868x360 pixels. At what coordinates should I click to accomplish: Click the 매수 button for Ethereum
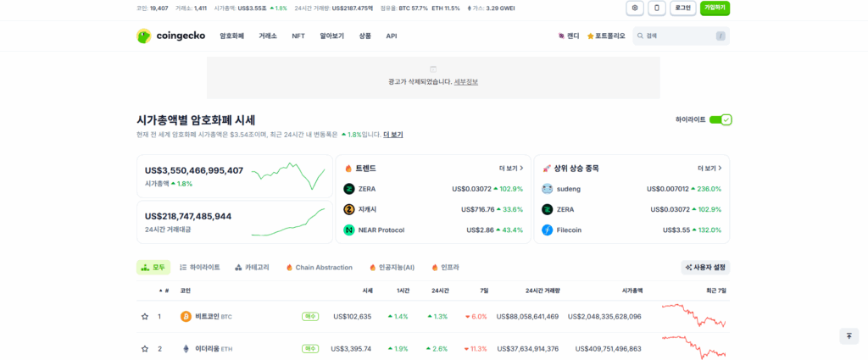click(310, 349)
